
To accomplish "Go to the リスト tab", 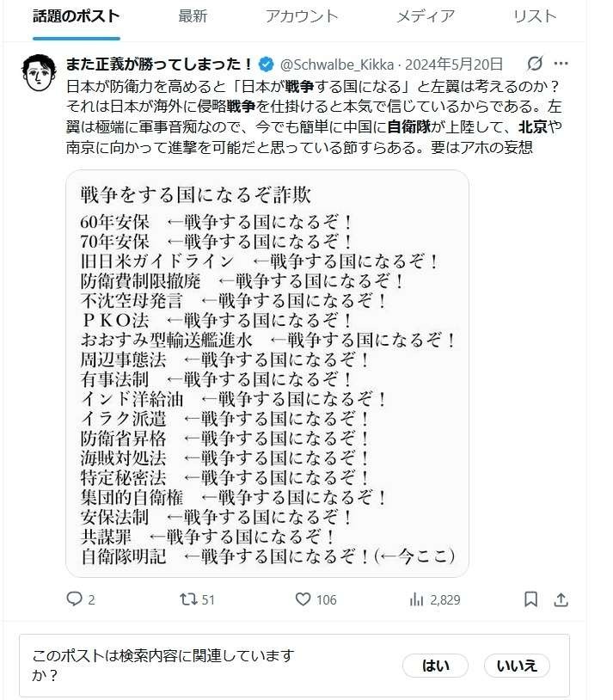I will pyautogui.click(x=535, y=16).
